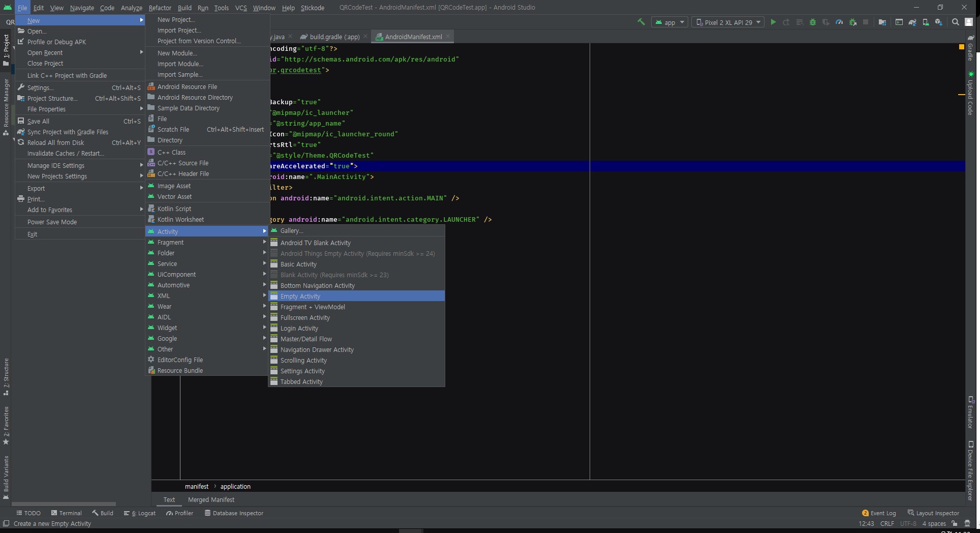The image size is (980, 533).
Task: Toggle tool window bars icon bottom-left corner
Action: click(x=6, y=524)
